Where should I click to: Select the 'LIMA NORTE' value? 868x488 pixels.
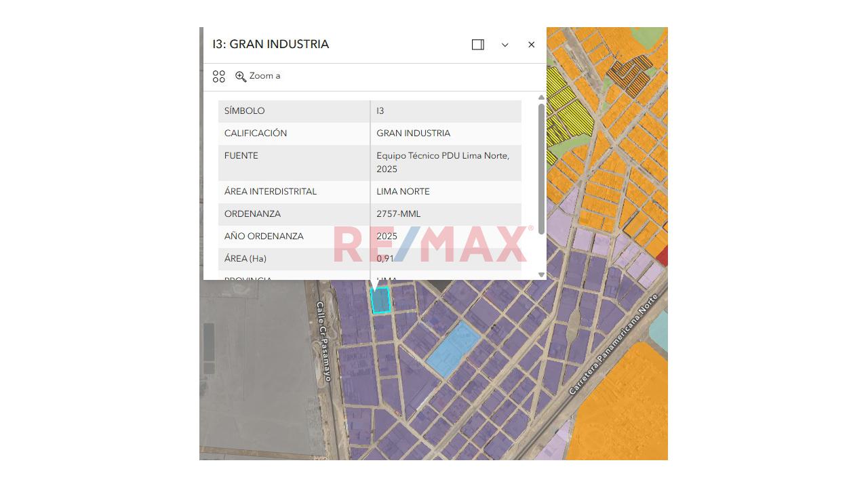click(x=403, y=192)
